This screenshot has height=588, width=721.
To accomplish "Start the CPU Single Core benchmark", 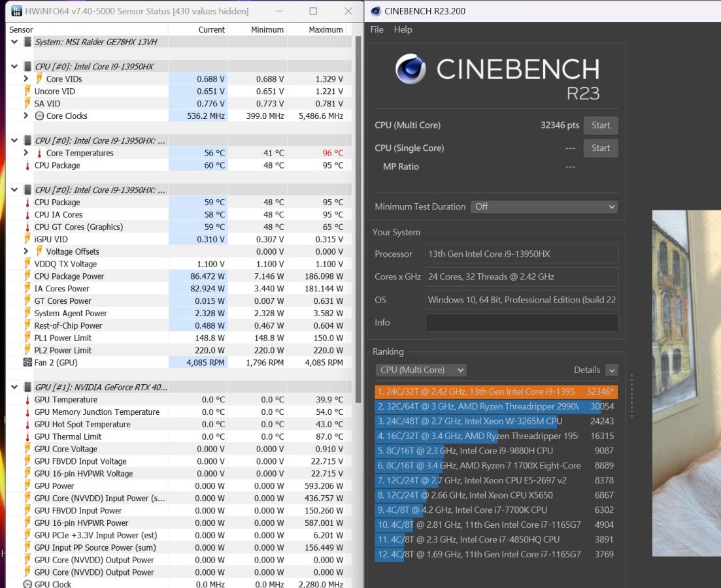I will click(x=601, y=148).
